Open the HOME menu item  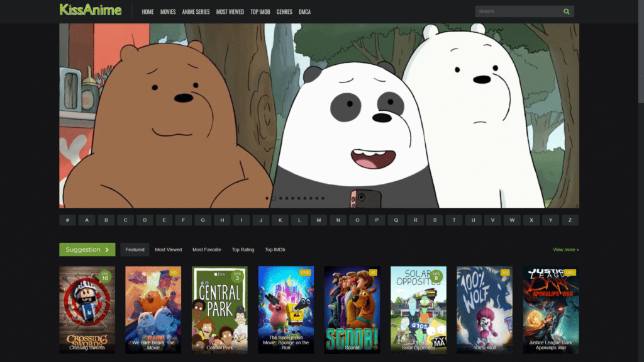pyautogui.click(x=147, y=12)
